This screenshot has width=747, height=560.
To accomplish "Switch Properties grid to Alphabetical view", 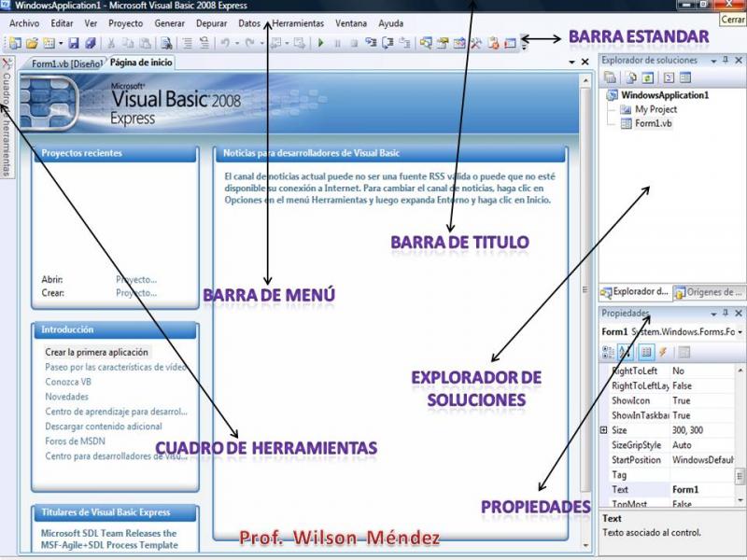I will tap(625, 353).
